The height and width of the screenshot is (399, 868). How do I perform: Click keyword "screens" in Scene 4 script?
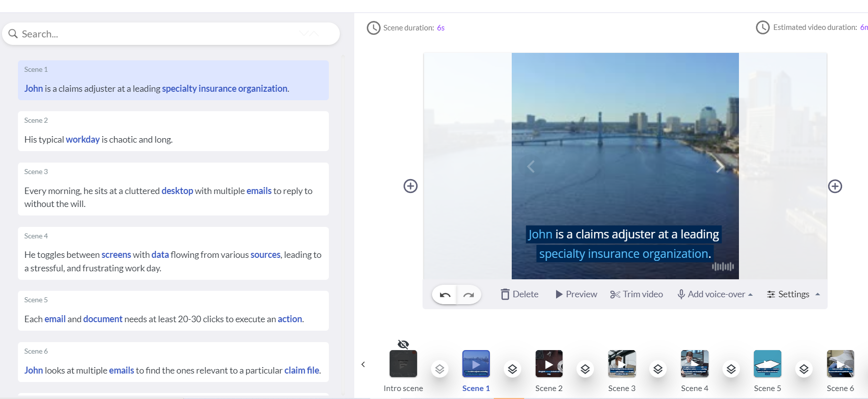[x=116, y=255]
